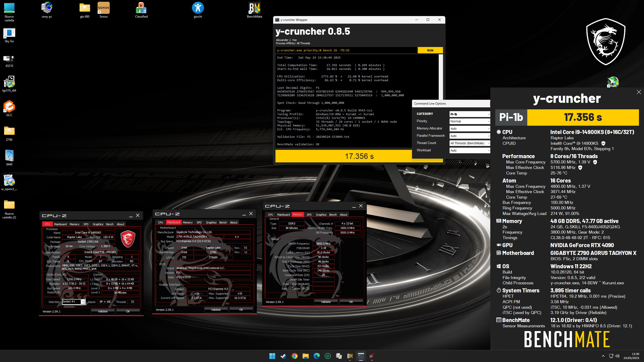This screenshot has height=362, width=644.
Task: Switch to Memory tab in left CPU-Z
Action: 74,224
